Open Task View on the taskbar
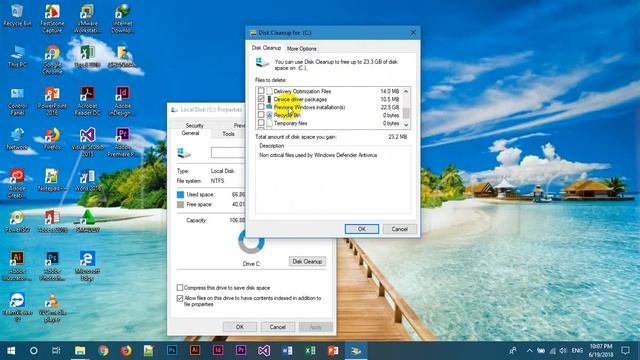 [x=56, y=351]
